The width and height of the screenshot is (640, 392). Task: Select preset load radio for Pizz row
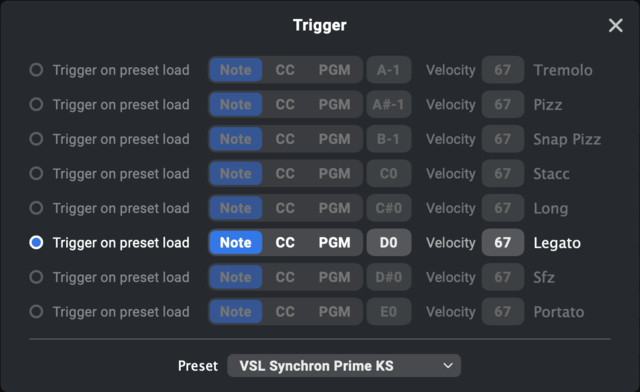(x=36, y=105)
